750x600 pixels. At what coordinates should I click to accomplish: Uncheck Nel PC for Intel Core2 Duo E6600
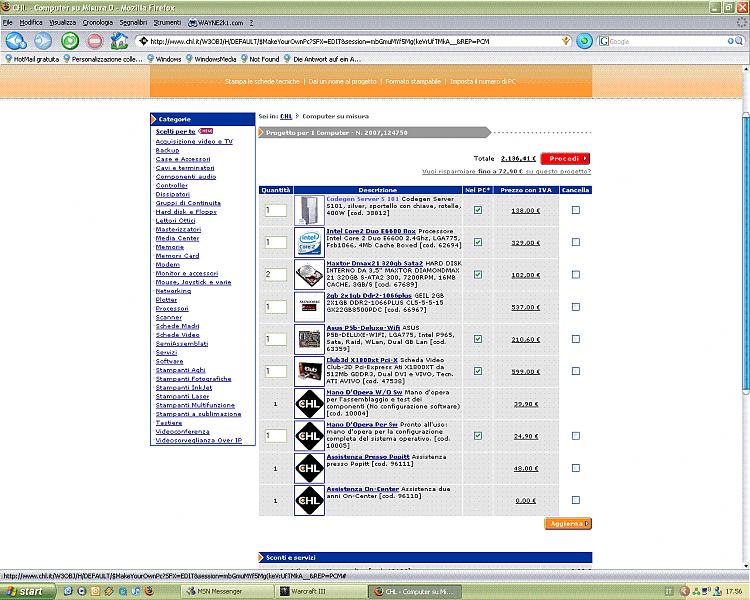tap(478, 242)
